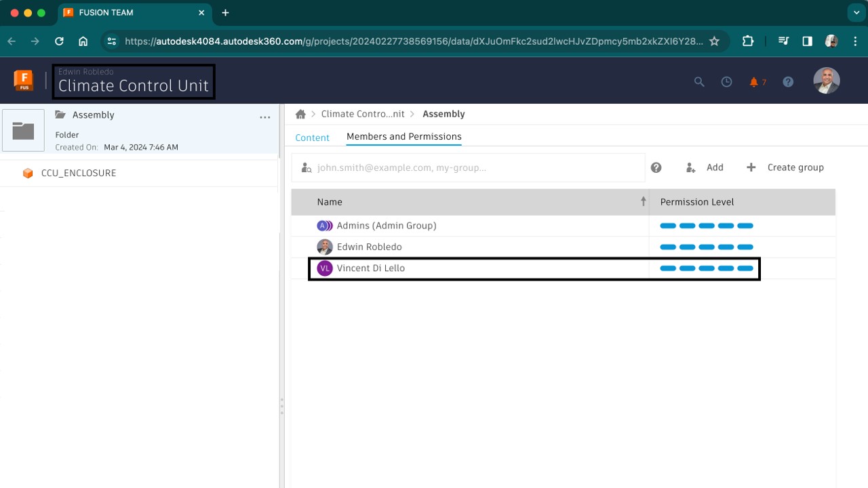Switch to the Content tab
This screenshot has width=868, height=488.
point(311,137)
